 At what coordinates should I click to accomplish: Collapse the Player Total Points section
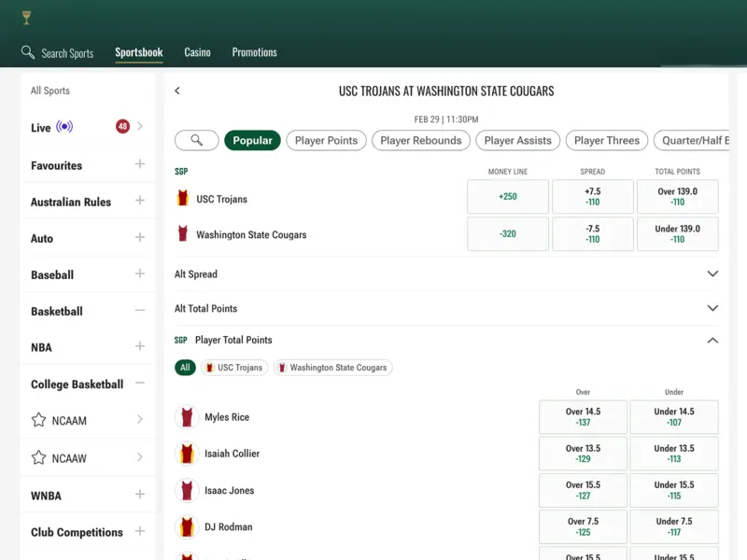tap(712, 341)
